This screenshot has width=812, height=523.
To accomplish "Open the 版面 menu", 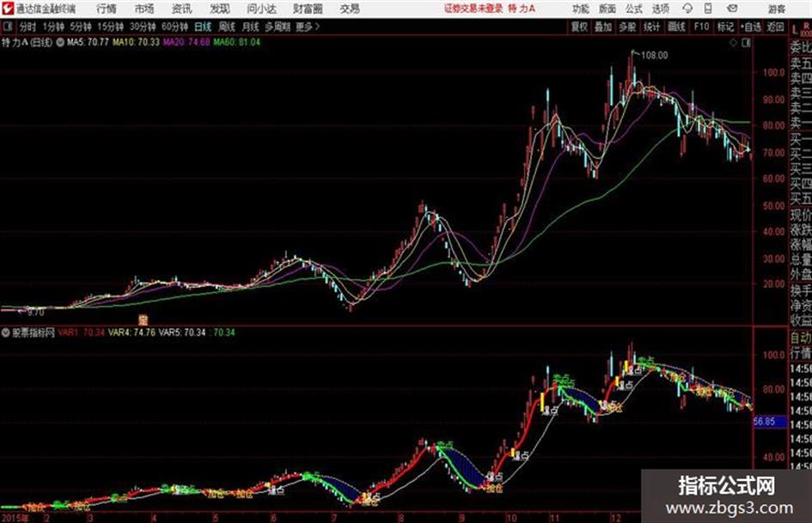I will (607, 9).
